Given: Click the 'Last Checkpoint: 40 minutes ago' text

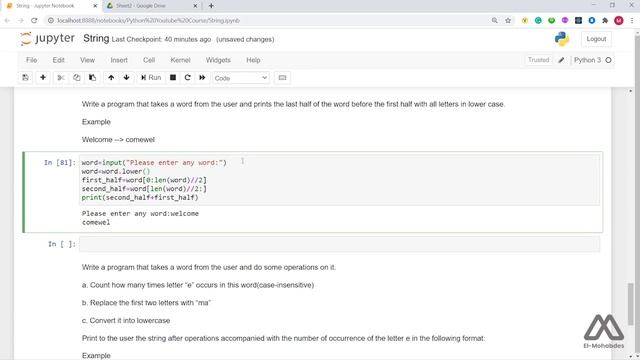Looking at the screenshot, I should pyautogui.click(x=161, y=40).
